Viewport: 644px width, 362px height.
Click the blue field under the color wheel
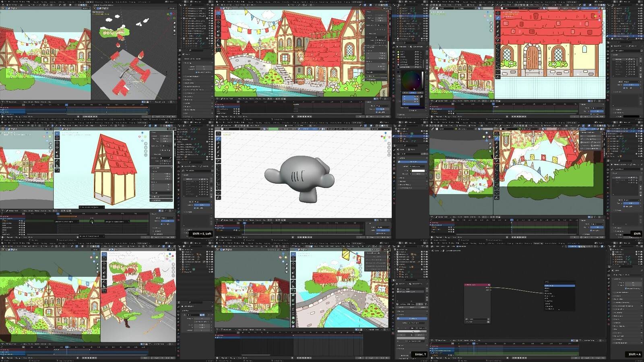tap(411, 97)
